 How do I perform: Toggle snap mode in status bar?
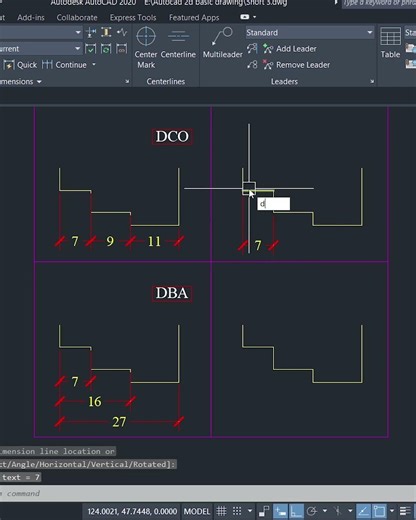click(x=237, y=511)
